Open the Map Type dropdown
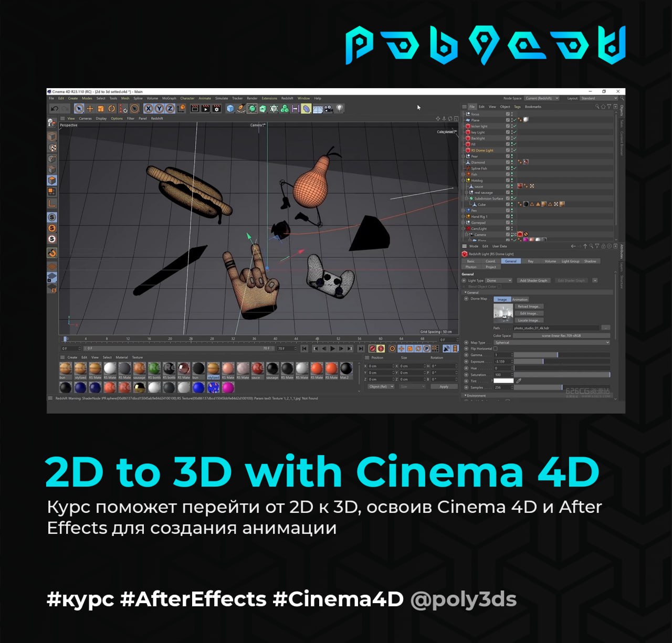Screen dimensions: 672x643 coord(552,342)
